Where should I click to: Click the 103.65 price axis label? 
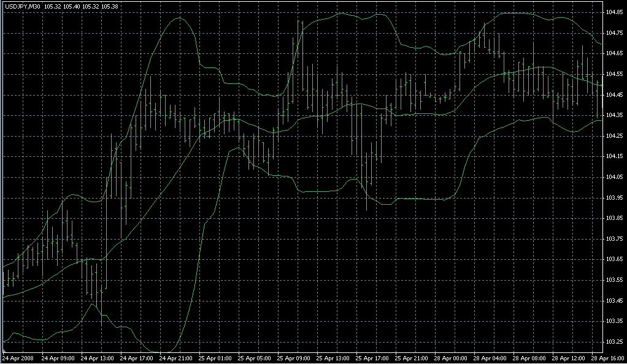coord(614,259)
